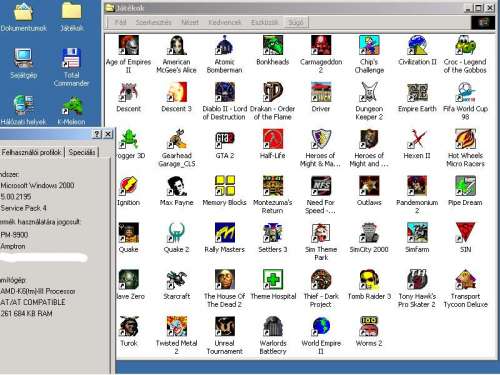The image size is (500, 375).
Task: Open the Eszközök menu
Action: (265, 22)
